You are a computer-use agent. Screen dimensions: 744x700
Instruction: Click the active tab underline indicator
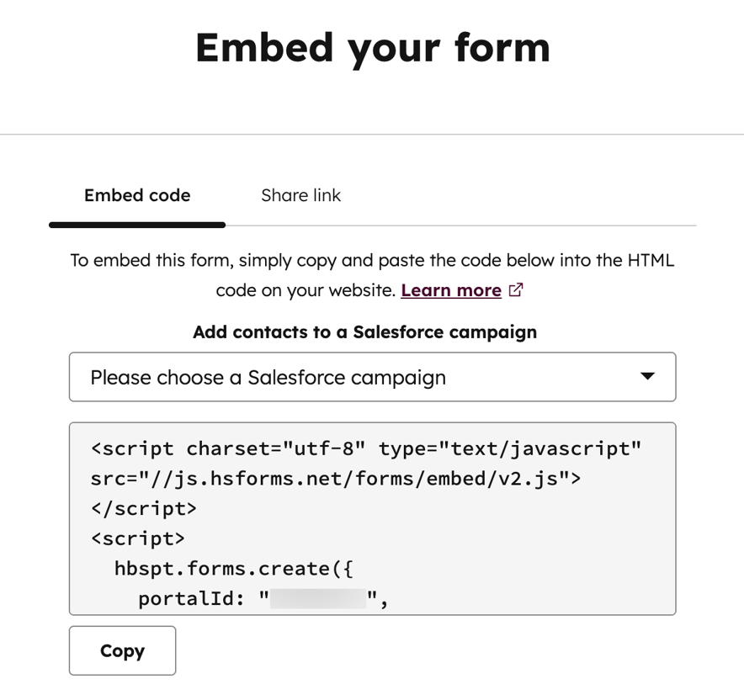136,225
